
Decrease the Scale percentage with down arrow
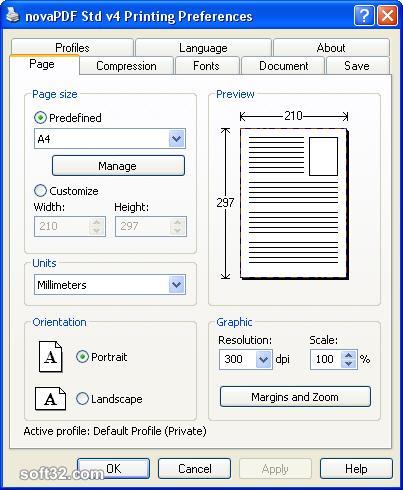coord(349,364)
